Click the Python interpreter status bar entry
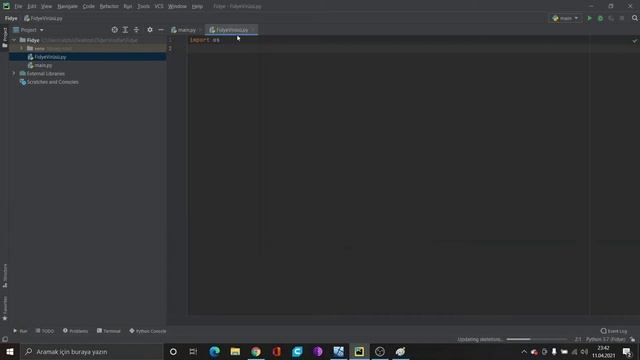The height and width of the screenshot is (360, 640). pos(606,339)
